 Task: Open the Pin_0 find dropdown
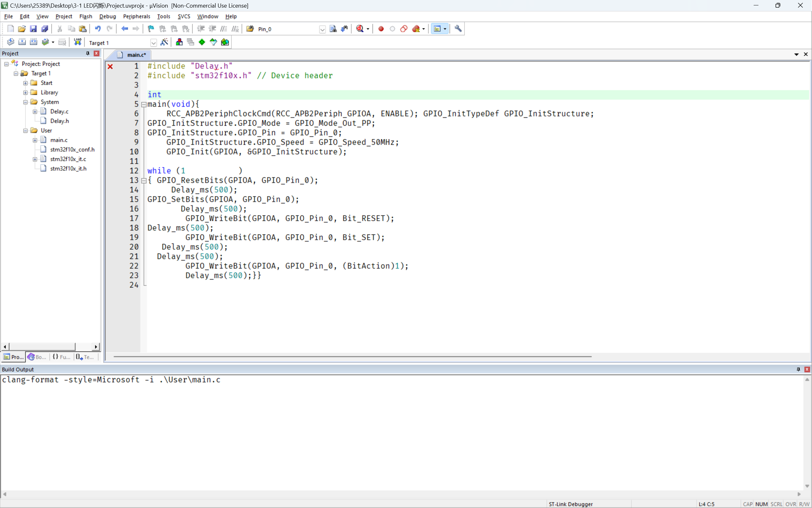(322, 29)
